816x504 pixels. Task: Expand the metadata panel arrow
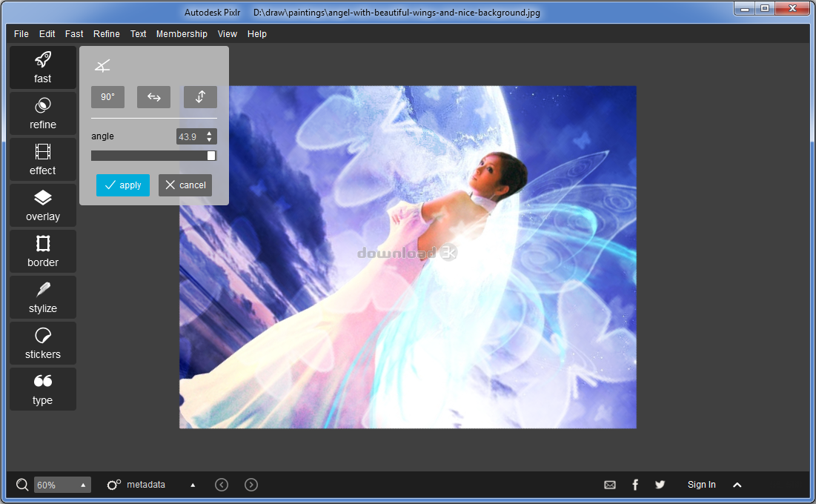point(193,485)
